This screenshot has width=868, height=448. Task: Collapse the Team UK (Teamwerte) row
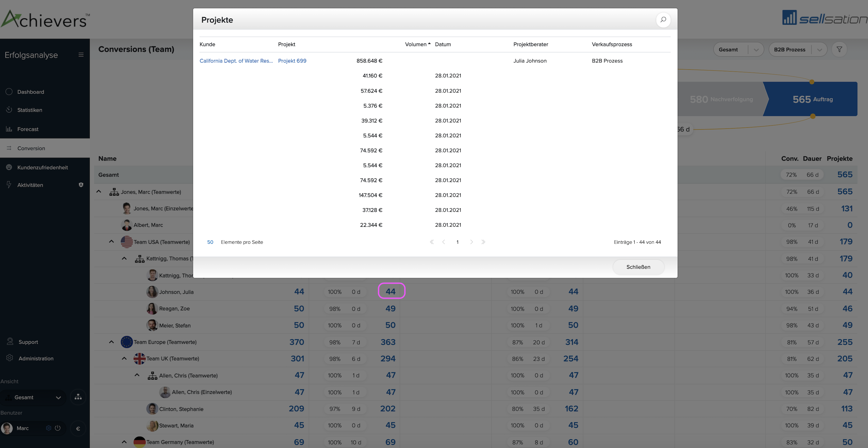coord(124,358)
